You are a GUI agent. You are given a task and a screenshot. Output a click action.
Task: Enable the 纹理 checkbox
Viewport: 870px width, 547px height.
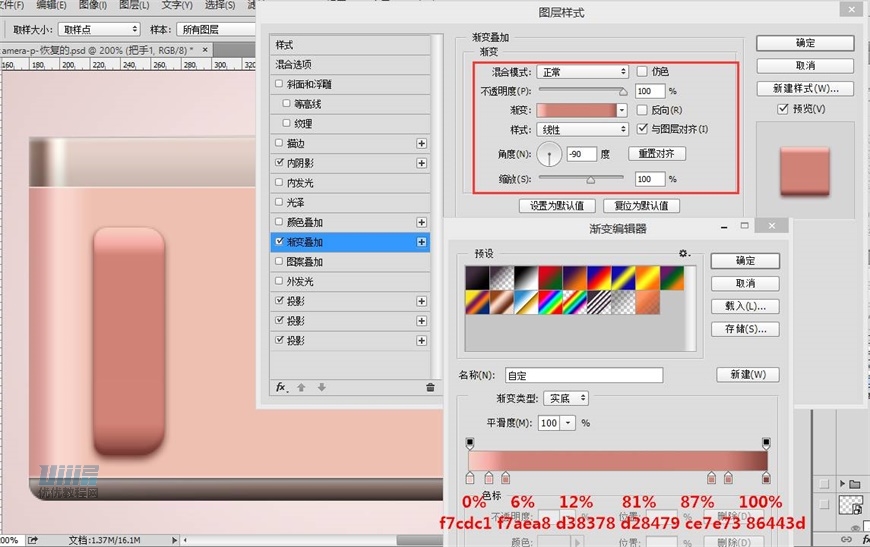click(286, 123)
